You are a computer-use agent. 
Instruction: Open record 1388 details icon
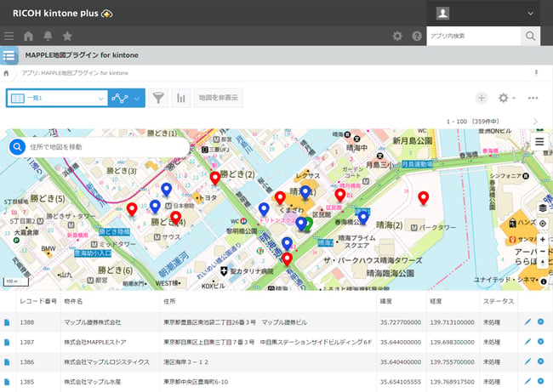coord(7,322)
